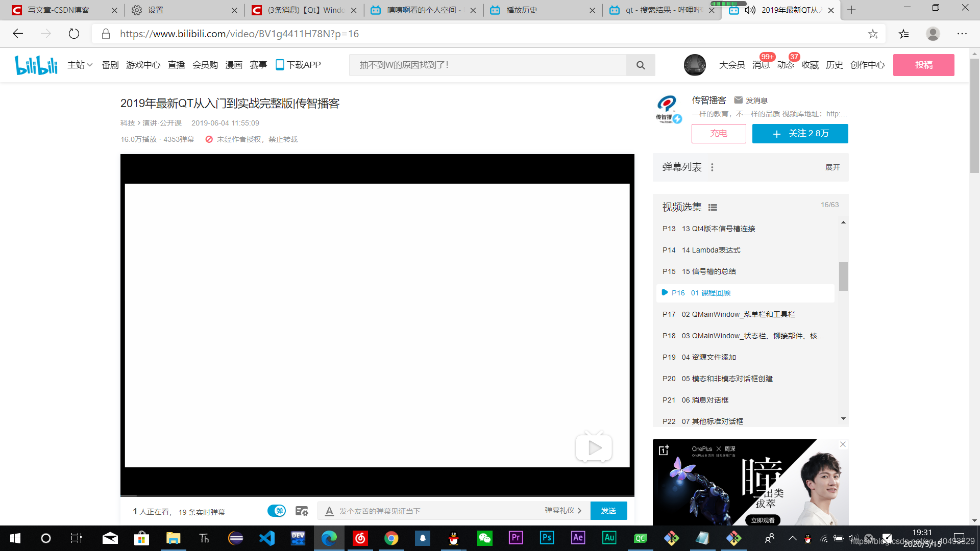Open Photoshop from the taskbar
The image size is (980, 551).
546,538
